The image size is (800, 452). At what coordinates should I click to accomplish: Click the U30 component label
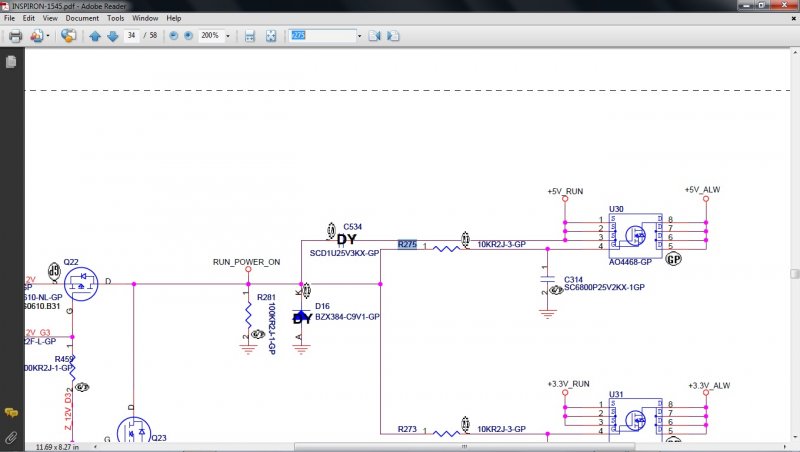[616, 209]
